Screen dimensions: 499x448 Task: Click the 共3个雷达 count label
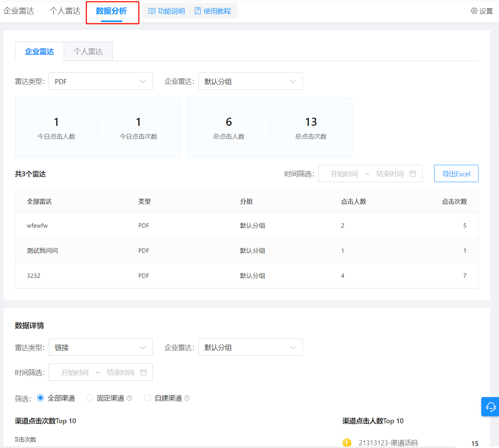(x=31, y=174)
